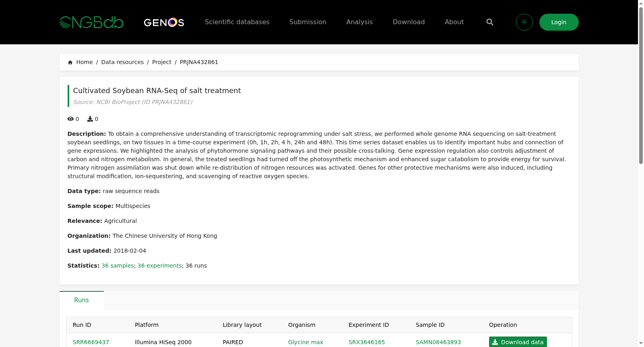Image resolution: width=644 pixels, height=347 pixels.
Task: Select the Runs tab
Action: coord(81,300)
